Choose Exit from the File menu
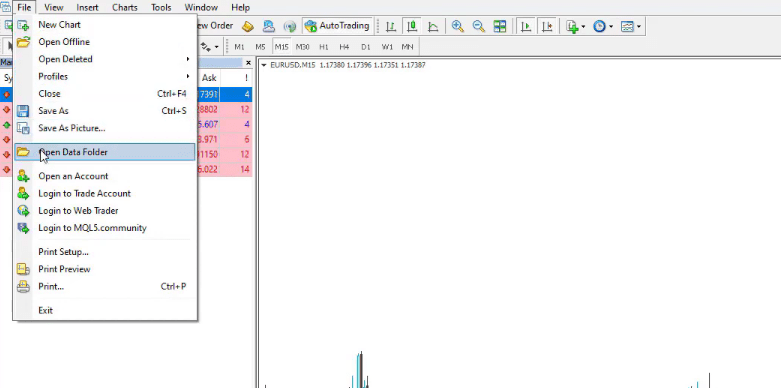The image size is (781, 388). point(105,311)
